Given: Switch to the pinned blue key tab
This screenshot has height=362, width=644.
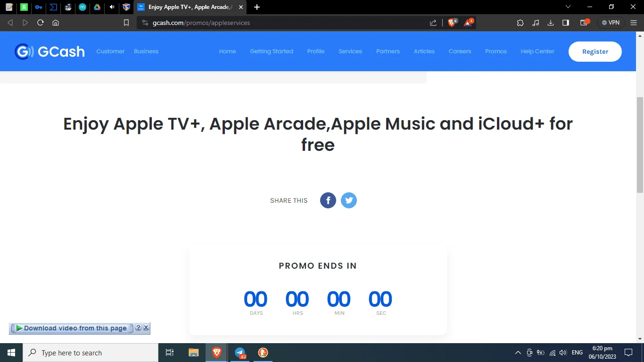Looking at the screenshot, I should coord(39,7).
